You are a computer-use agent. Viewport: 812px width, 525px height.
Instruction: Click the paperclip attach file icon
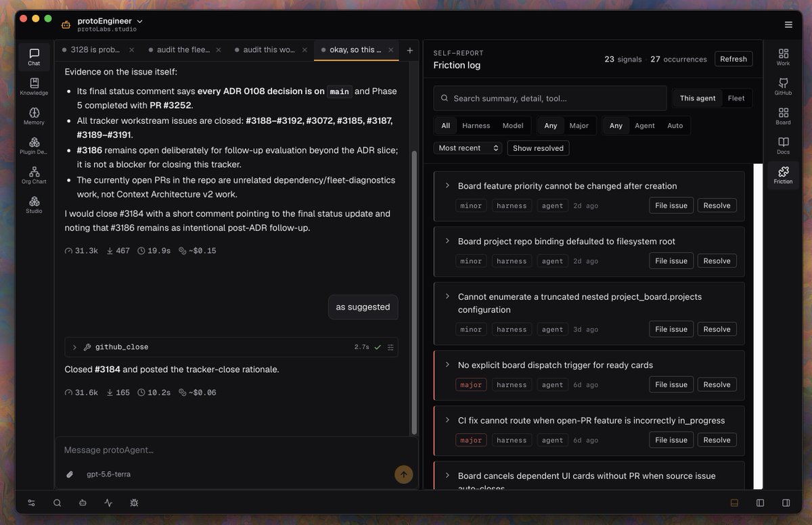69,474
